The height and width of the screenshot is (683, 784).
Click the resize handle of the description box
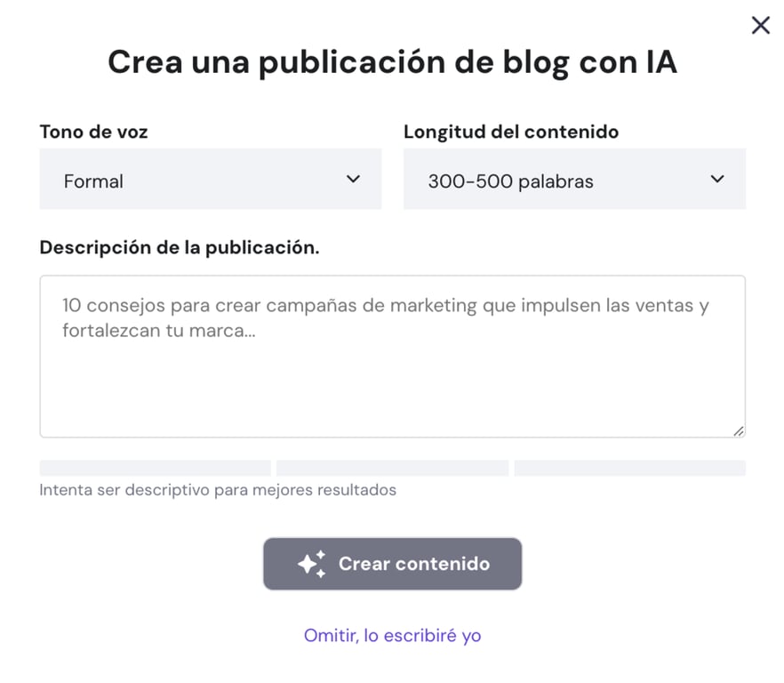tap(738, 430)
